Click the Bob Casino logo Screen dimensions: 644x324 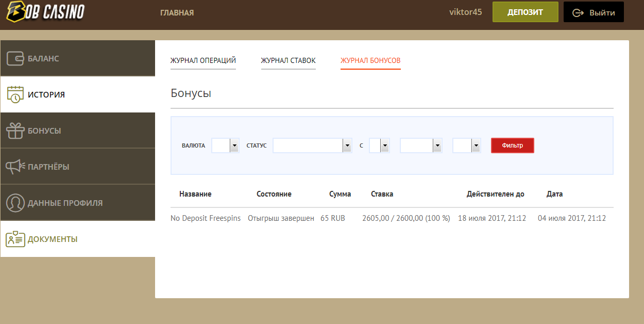(x=45, y=11)
